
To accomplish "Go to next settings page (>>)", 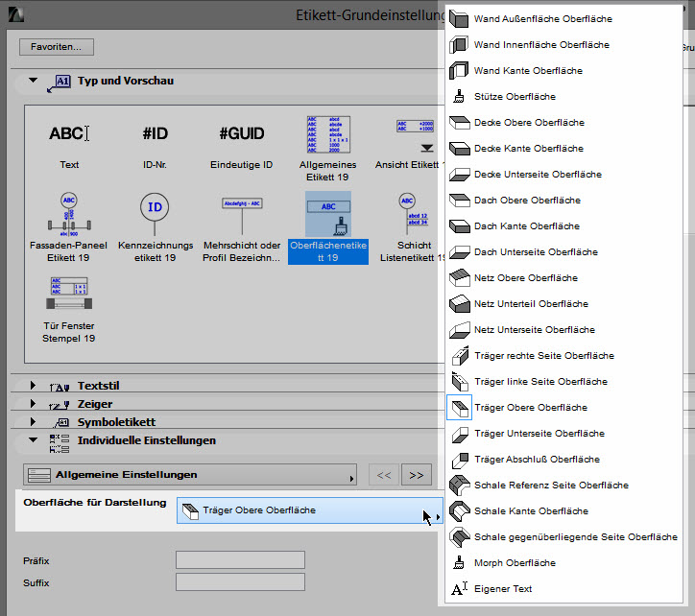I will click(x=417, y=475).
